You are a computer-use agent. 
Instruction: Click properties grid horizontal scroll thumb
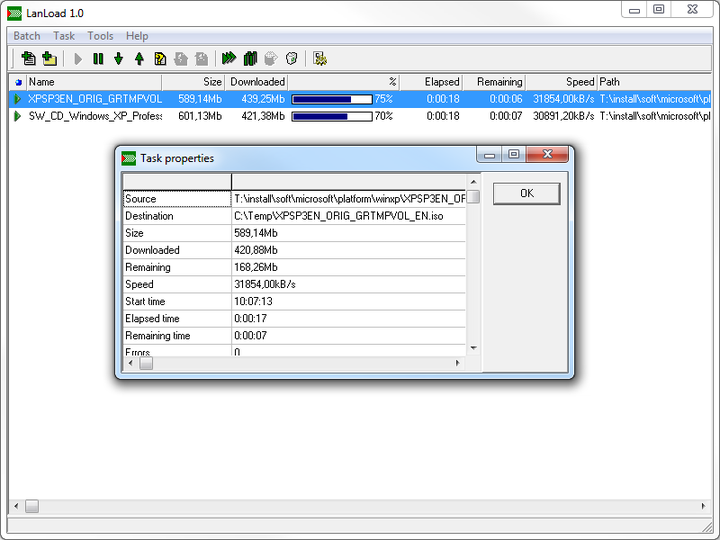click(x=146, y=363)
